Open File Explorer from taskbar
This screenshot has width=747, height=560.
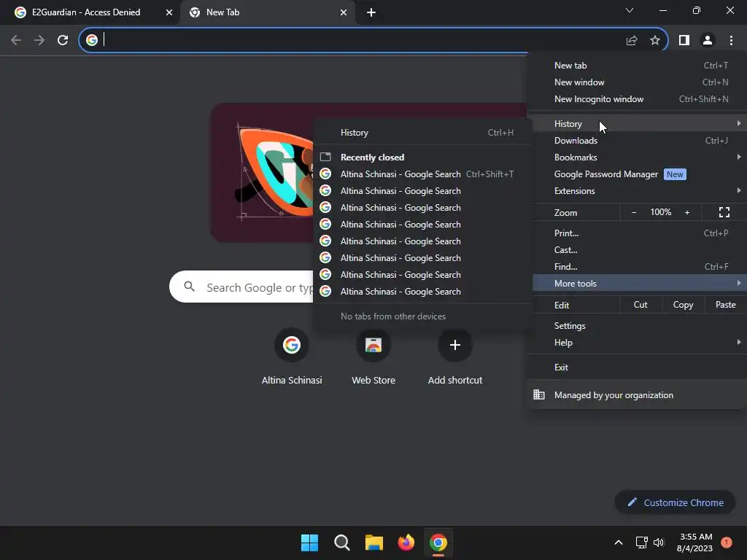(374, 542)
